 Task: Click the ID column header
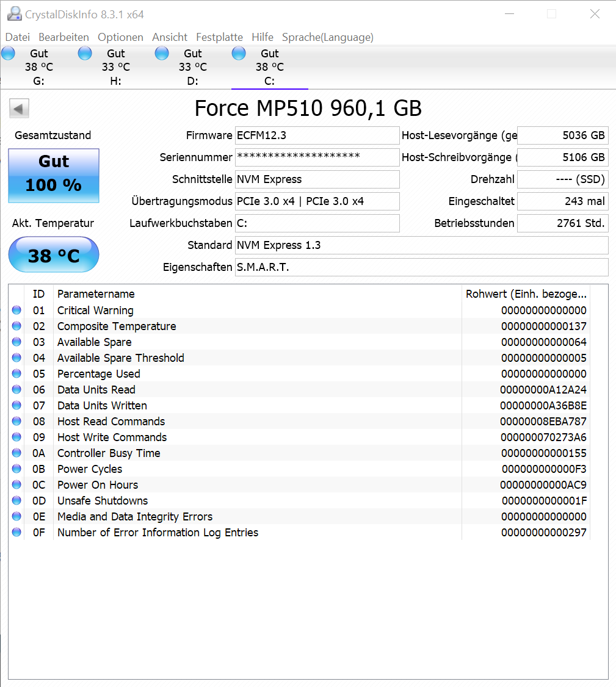[x=38, y=294]
